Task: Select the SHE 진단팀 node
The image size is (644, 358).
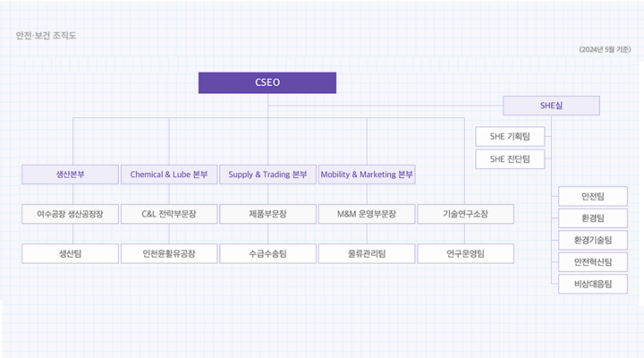Action: [510, 159]
